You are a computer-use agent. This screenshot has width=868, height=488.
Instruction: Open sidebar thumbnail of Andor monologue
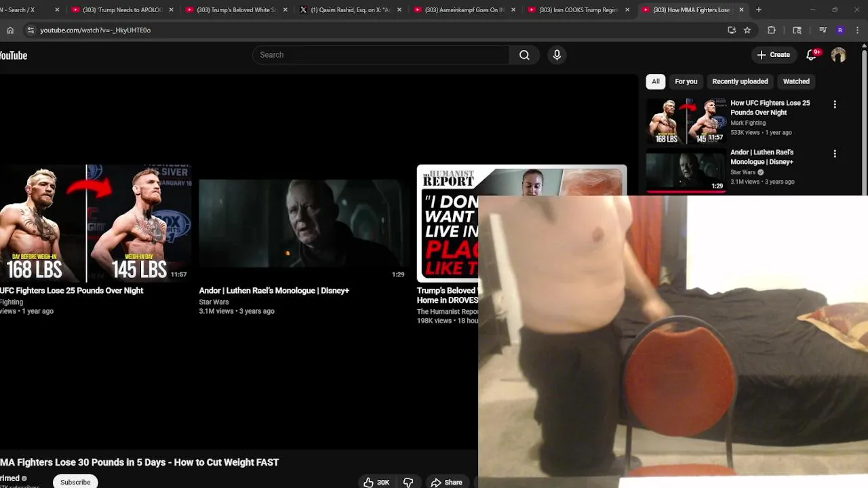(686, 170)
